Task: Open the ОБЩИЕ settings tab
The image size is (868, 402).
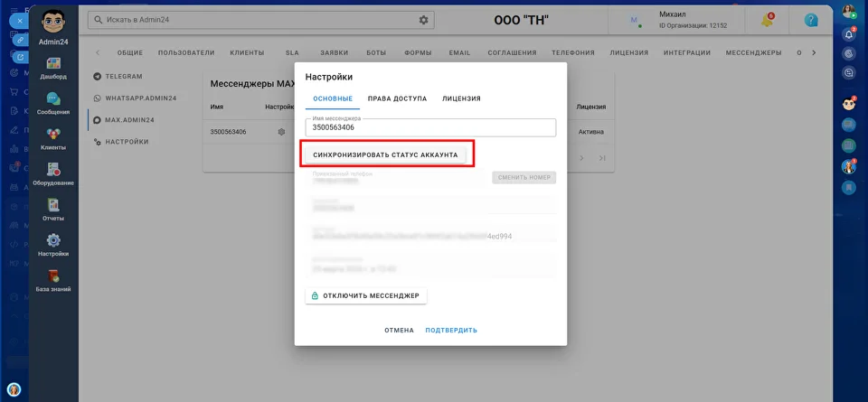Action: point(130,53)
